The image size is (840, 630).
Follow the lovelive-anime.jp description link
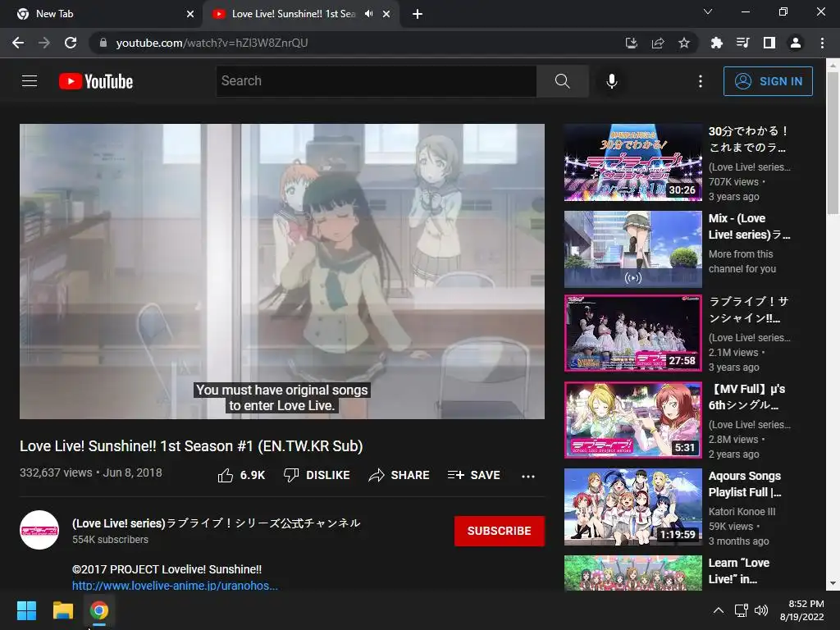point(175,586)
